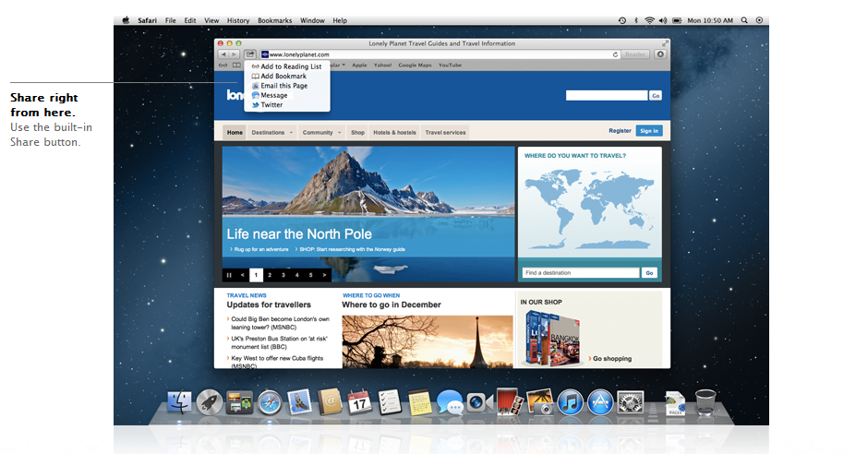Open Spotlight magnifier in the menu bar
The height and width of the screenshot is (454, 868).
(744, 20)
